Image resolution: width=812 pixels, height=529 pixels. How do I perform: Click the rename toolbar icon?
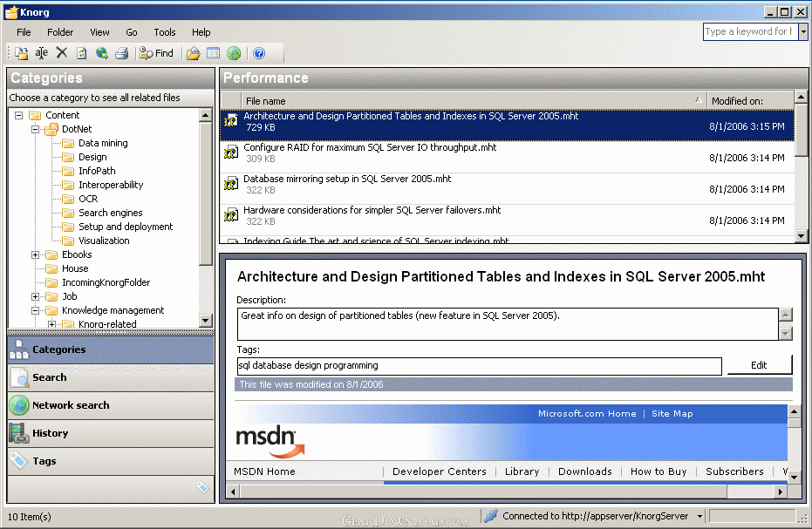[42, 53]
